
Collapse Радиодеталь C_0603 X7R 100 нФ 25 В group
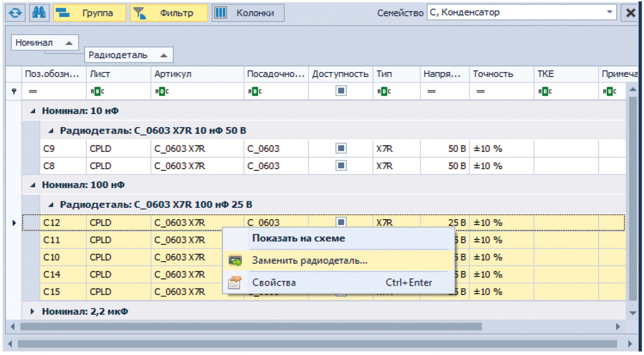click(x=51, y=205)
